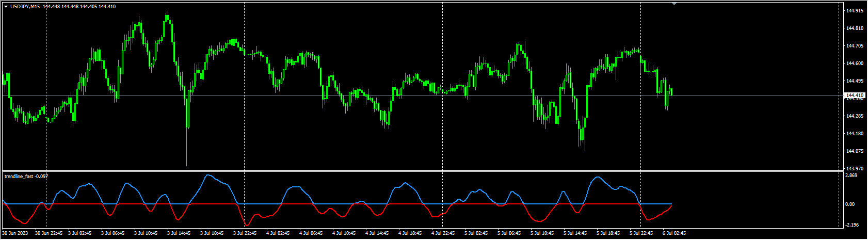Click the 6 Jul 02:45 time label
This screenshot has width=868, height=240.
(674, 233)
